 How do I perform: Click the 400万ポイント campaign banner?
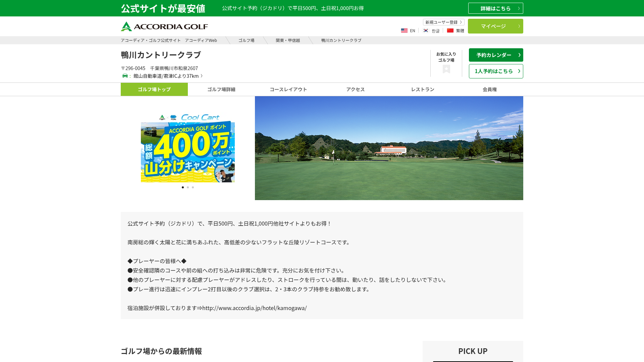tap(188, 148)
